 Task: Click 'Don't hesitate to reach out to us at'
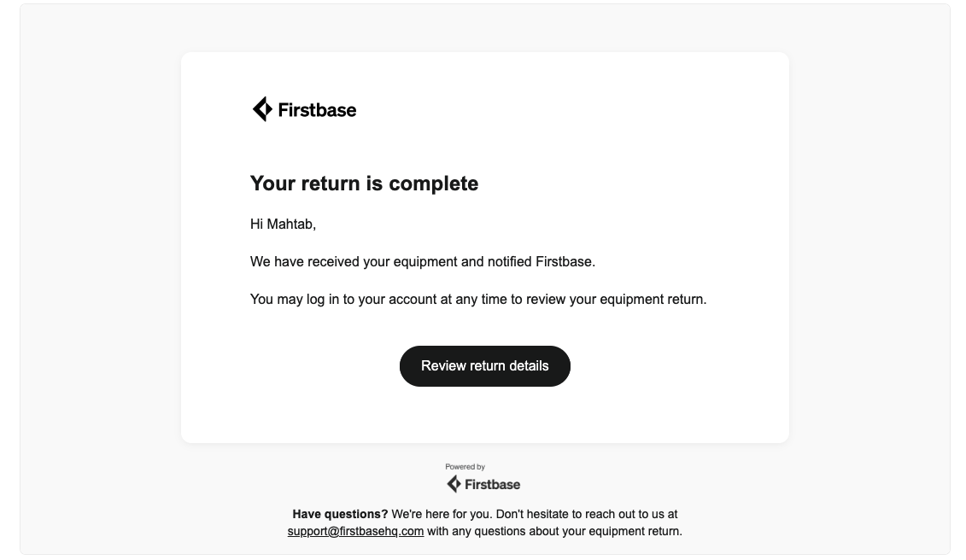click(587, 514)
